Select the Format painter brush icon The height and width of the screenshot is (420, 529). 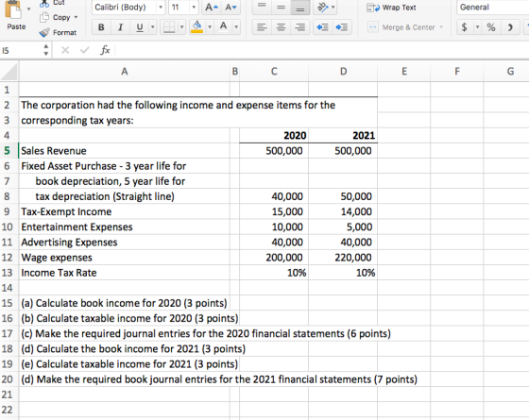pyautogui.click(x=44, y=32)
